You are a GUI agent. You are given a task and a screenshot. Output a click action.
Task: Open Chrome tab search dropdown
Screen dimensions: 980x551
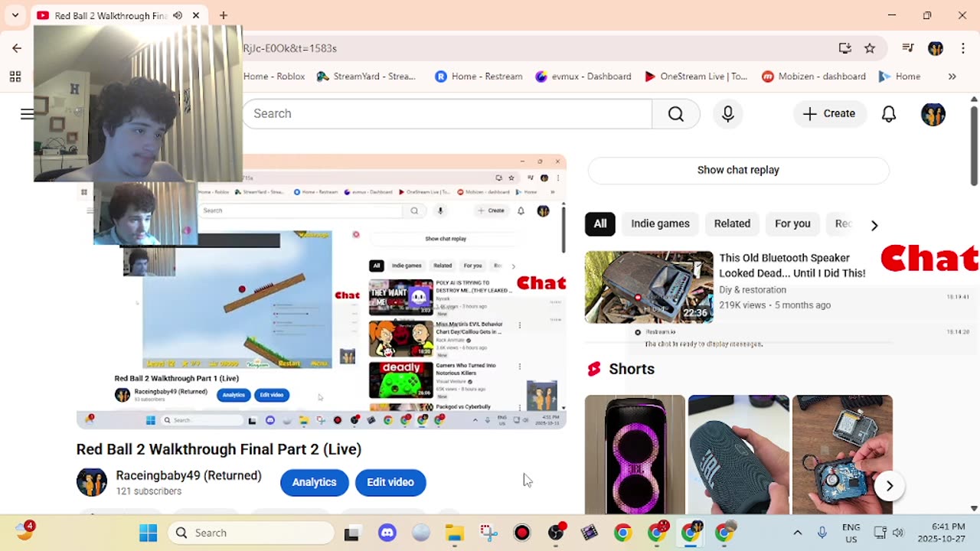pyautogui.click(x=15, y=15)
